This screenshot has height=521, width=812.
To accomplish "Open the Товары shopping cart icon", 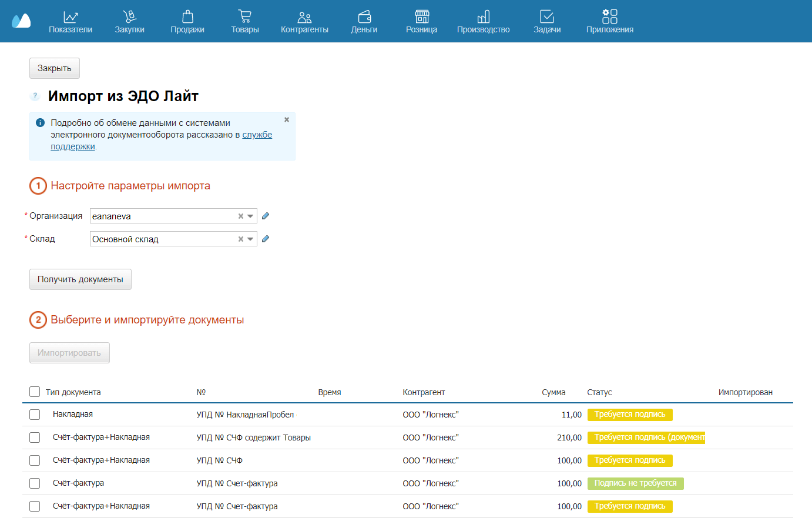I will (245, 17).
